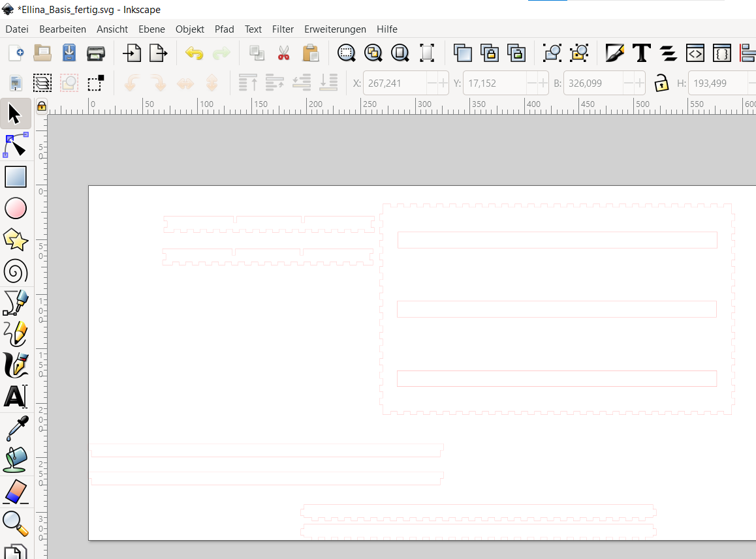Image resolution: width=756 pixels, height=559 pixels.
Task: Open the Layers dialog via toolbar icon
Action: pyautogui.click(x=668, y=53)
